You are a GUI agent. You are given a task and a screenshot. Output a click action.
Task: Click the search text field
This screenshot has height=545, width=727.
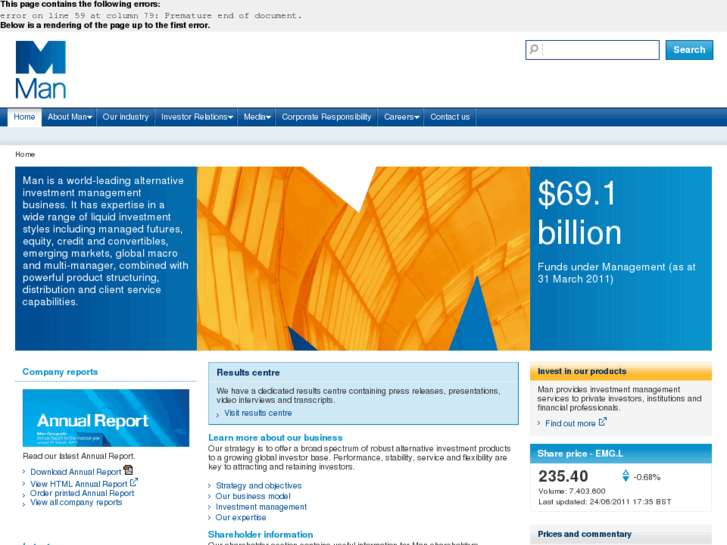click(x=592, y=50)
